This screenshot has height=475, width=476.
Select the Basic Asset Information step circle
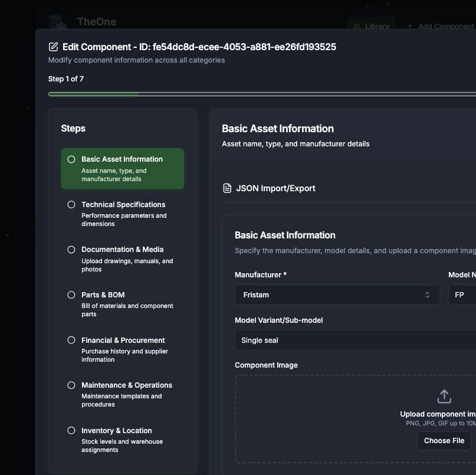(71, 159)
